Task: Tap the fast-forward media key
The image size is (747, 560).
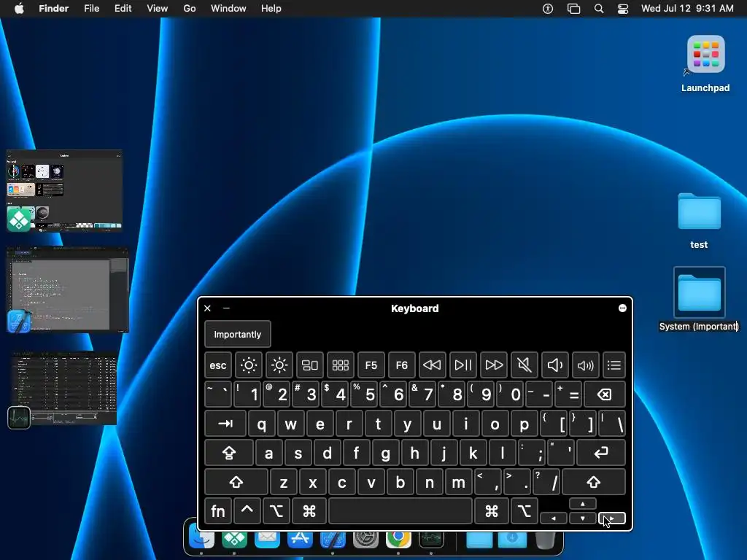Action: 494,365
